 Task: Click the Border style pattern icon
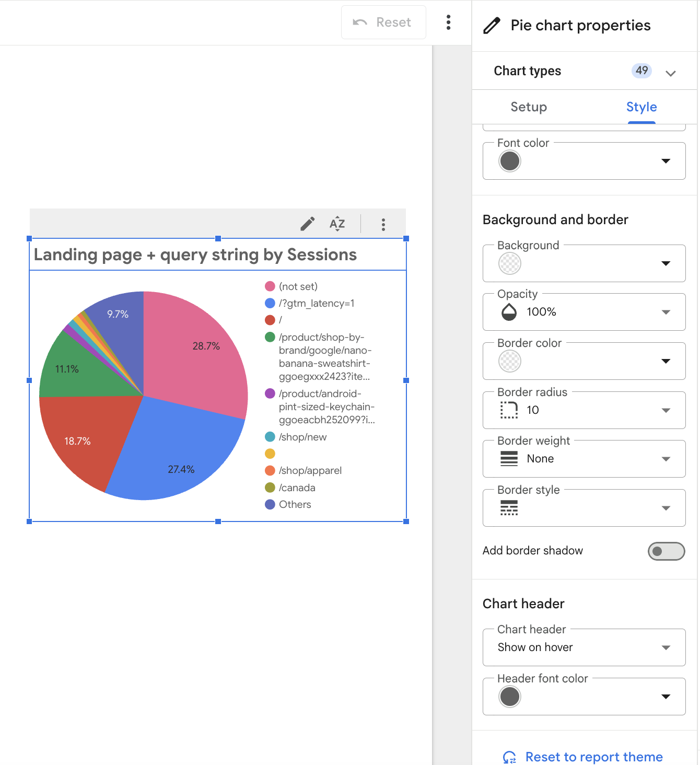coord(509,508)
